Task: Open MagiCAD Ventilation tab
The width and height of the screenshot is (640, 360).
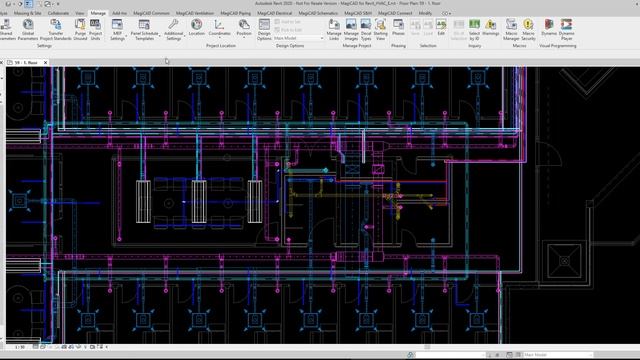Action: (195, 13)
